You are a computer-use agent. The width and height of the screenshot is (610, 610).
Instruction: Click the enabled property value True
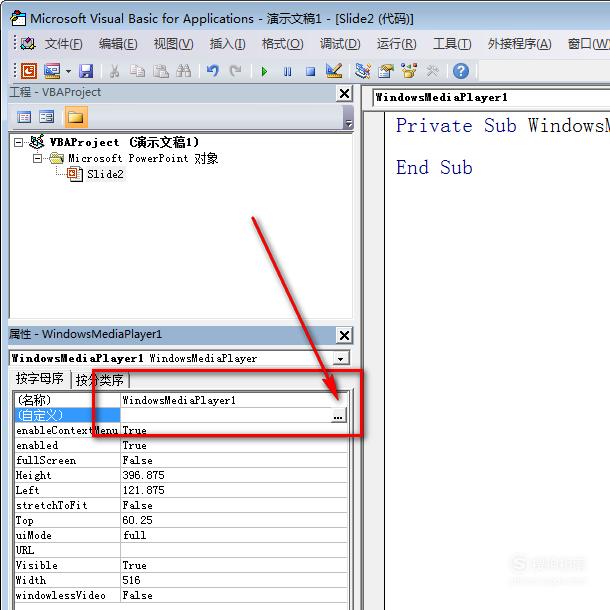click(233, 445)
